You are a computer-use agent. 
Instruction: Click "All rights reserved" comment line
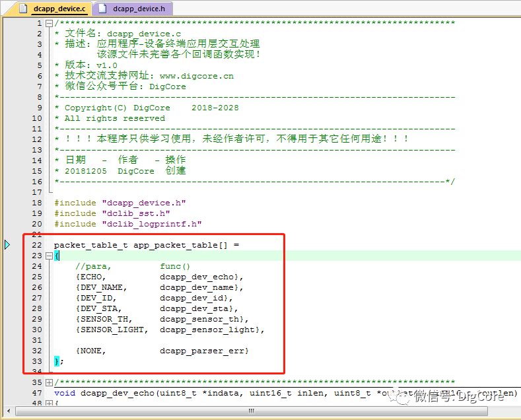click(115, 118)
